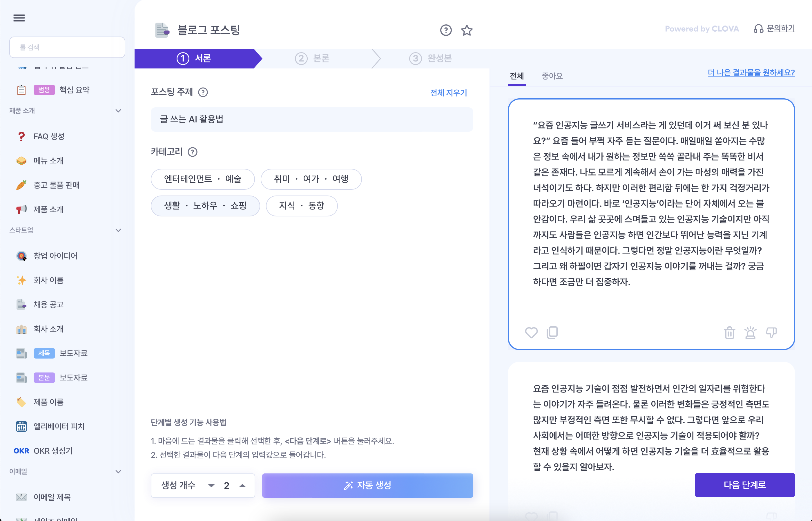
Task: Click the 자동 생성 button
Action: tap(367, 486)
